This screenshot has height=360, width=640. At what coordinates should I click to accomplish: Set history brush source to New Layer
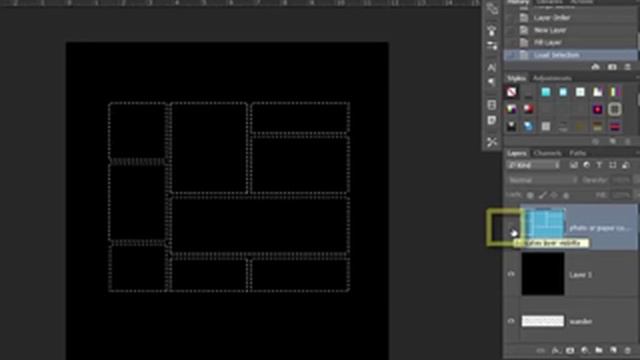tap(510, 30)
